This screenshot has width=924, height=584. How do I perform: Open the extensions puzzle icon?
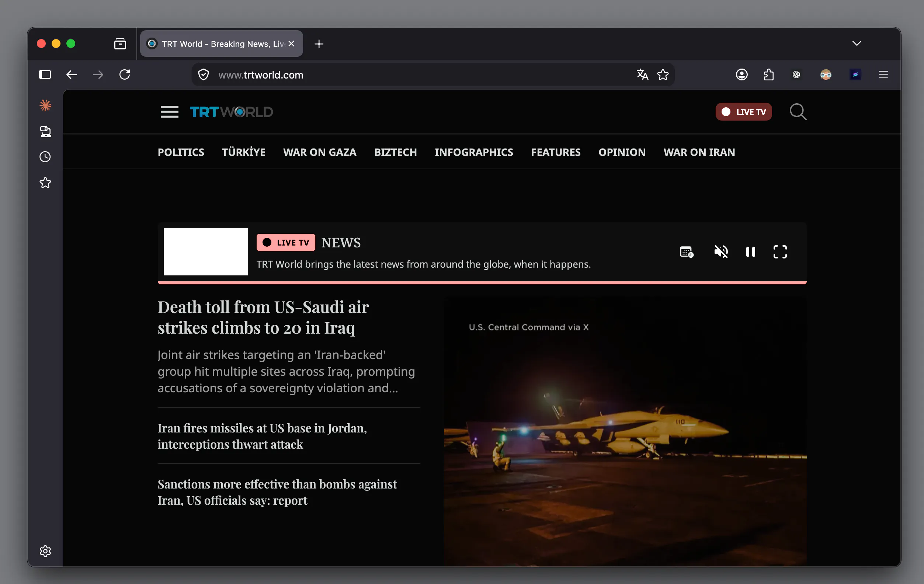(x=769, y=74)
